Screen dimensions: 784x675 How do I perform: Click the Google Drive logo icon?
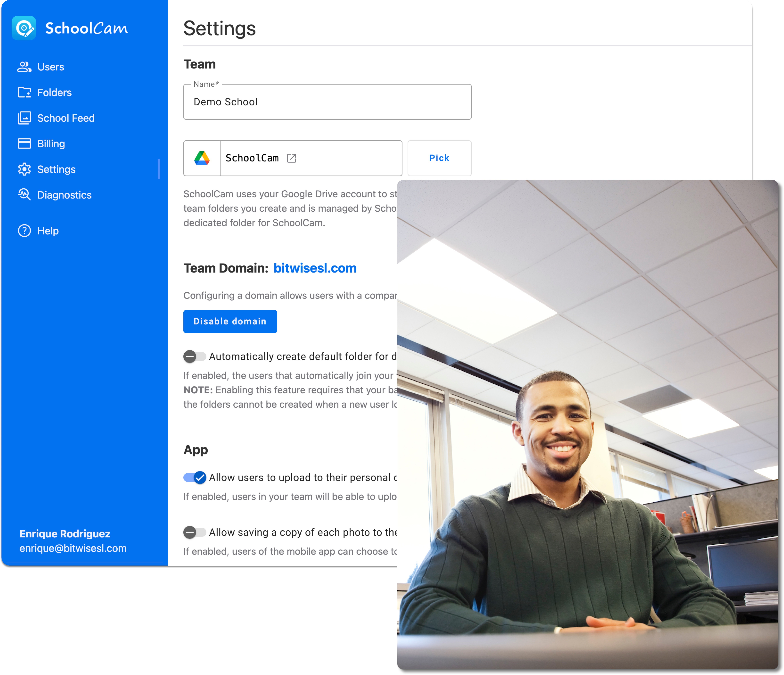(x=202, y=158)
